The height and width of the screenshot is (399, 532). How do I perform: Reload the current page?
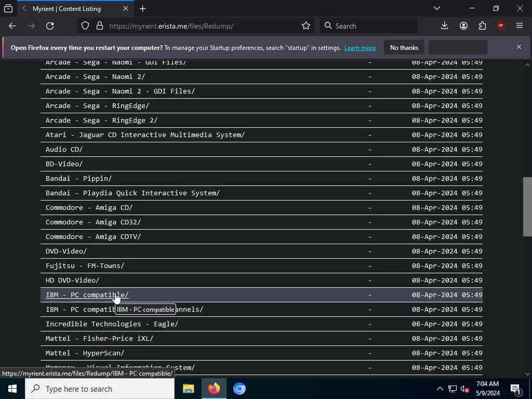click(50, 26)
